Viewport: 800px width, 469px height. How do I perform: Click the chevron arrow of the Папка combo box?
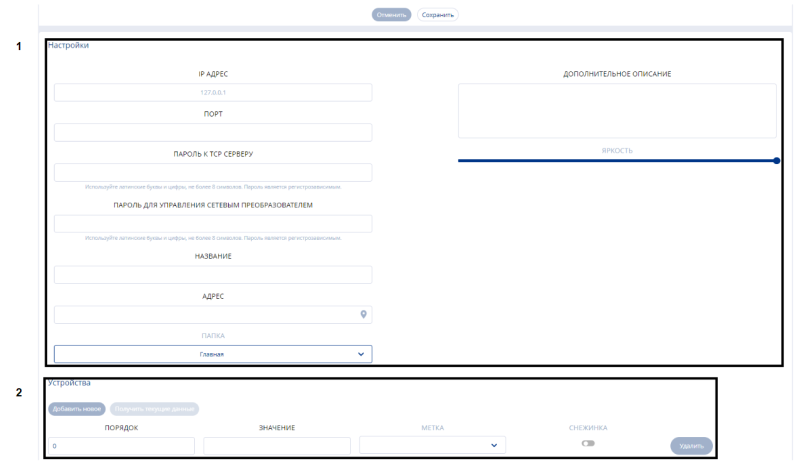361,354
